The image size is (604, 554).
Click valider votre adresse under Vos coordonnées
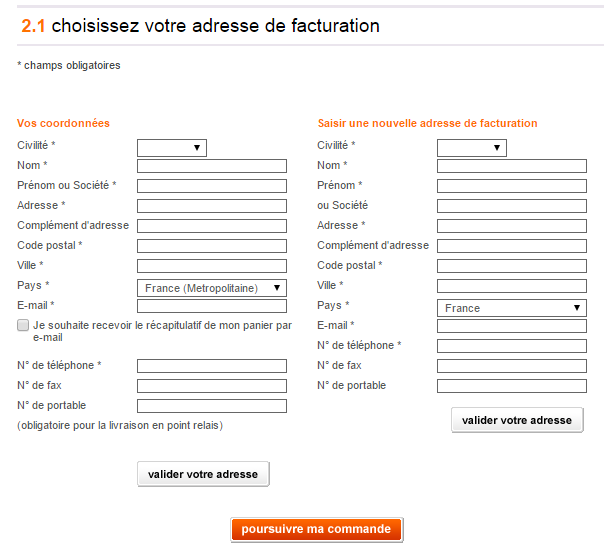pyautogui.click(x=203, y=474)
